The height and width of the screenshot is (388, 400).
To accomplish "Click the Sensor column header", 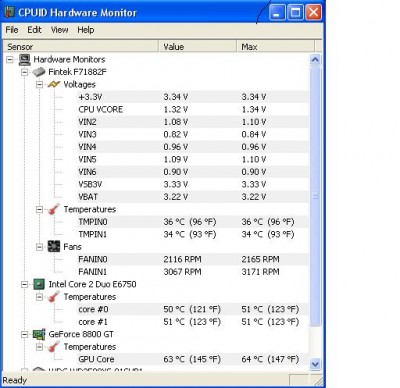I will tap(80, 47).
